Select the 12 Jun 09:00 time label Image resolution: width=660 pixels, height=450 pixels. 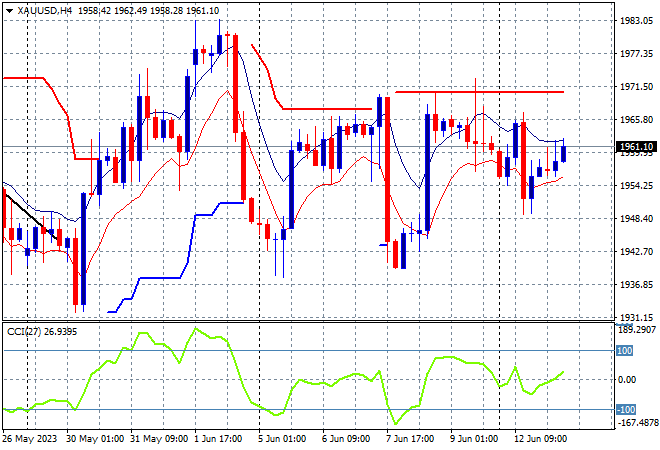pyautogui.click(x=541, y=439)
